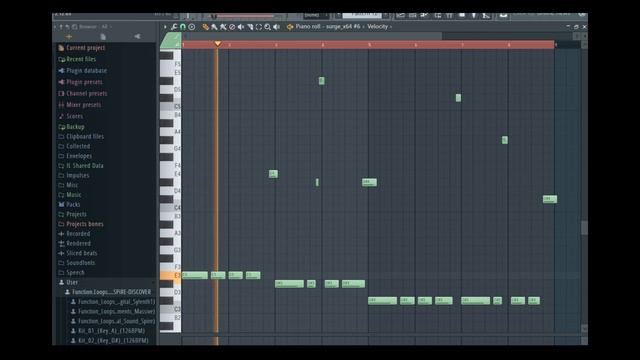Select the Slice tool icon
Viewport: 640px width, 360px height.
(250, 27)
